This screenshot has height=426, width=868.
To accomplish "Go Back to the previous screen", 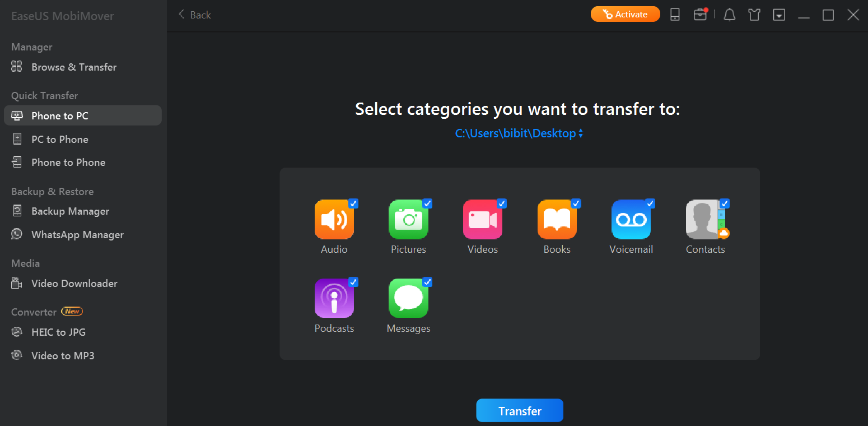I will (194, 15).
